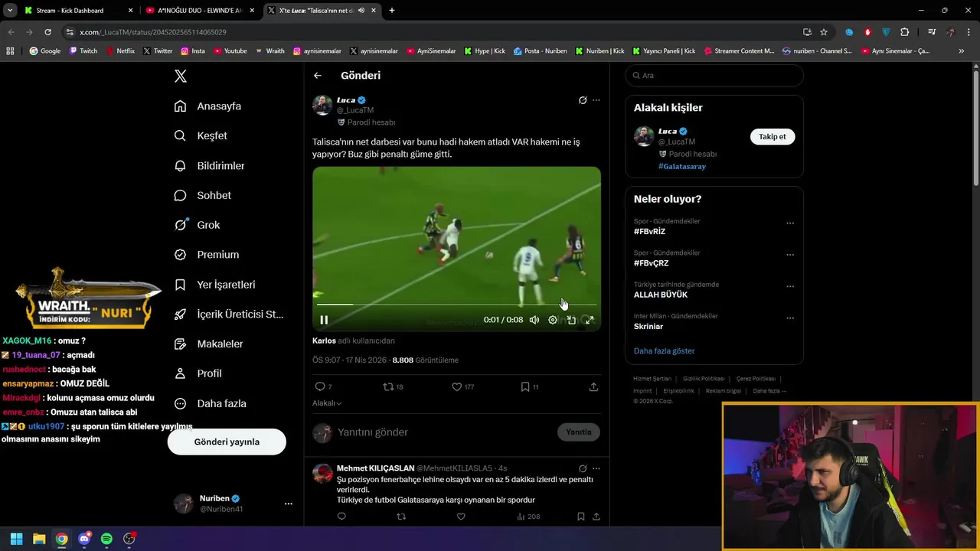Open Discord from the taskbar
The height and width of the screenshot is (551, 980).
(84, 539)
